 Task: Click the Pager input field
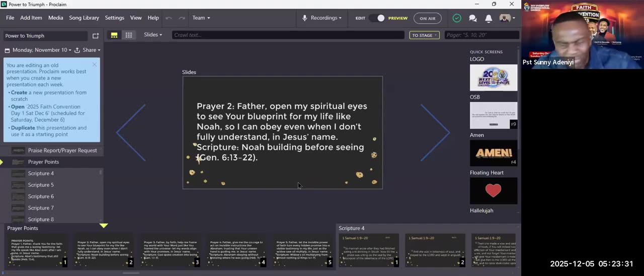click(481, 35)
